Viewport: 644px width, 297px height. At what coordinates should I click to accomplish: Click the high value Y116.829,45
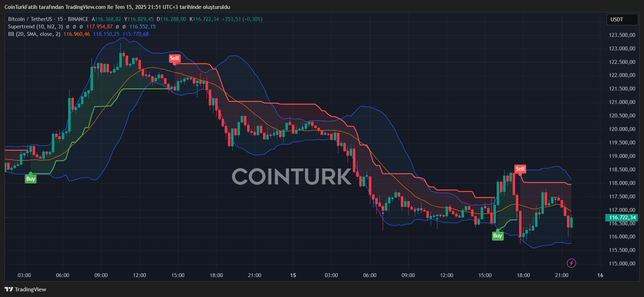tap(139, 19)
